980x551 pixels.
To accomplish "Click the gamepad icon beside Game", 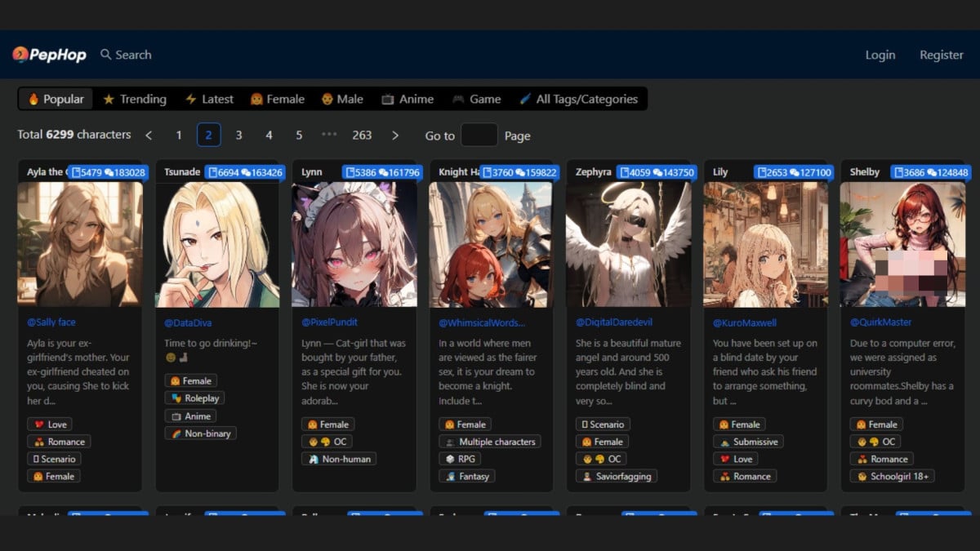I will point(458,99).
